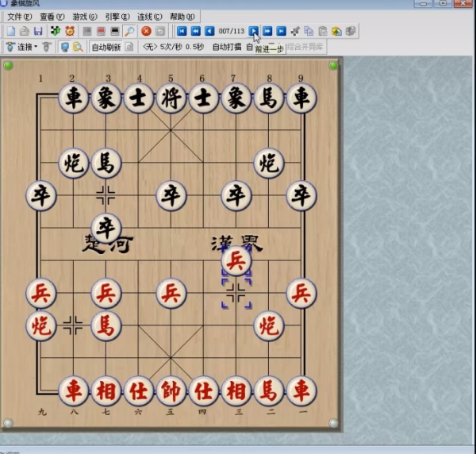This screenshot has width=476, height=454.
Task: Fast-forward several moves
Action: click(x=267, y=31)
